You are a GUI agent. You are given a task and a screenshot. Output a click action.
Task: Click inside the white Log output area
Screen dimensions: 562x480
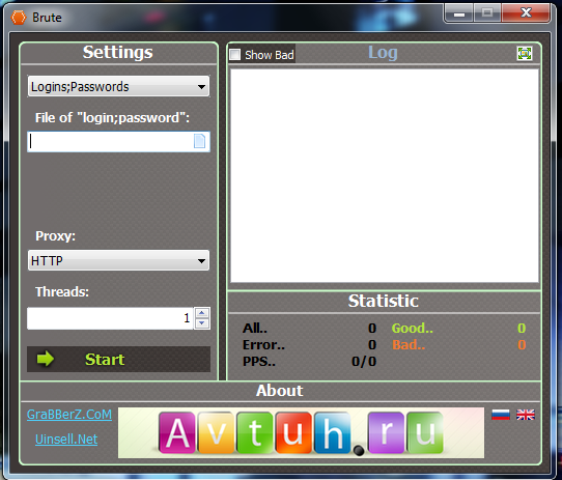[384, 176]
